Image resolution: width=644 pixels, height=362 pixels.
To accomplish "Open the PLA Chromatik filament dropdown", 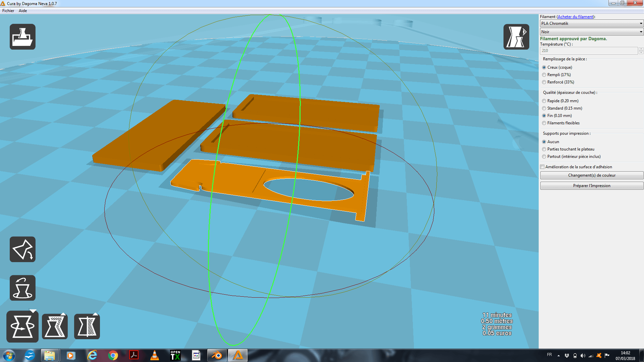I will tap(591, 23).
